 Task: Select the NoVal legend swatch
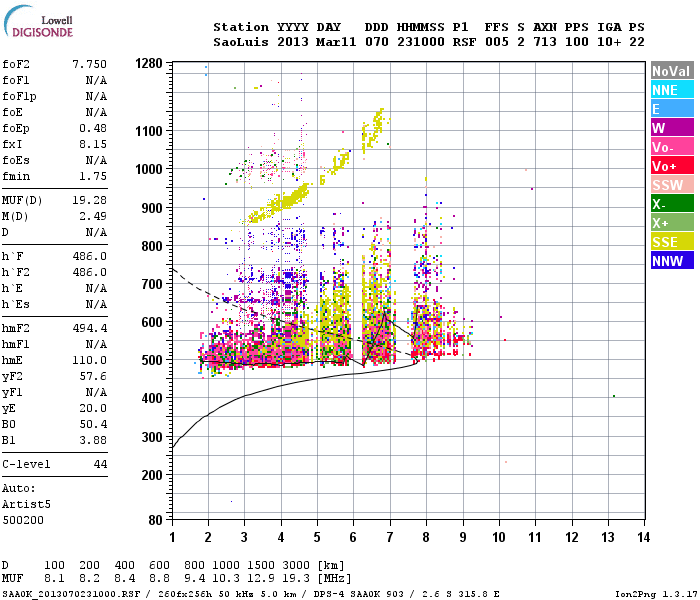tap(672, 71)
